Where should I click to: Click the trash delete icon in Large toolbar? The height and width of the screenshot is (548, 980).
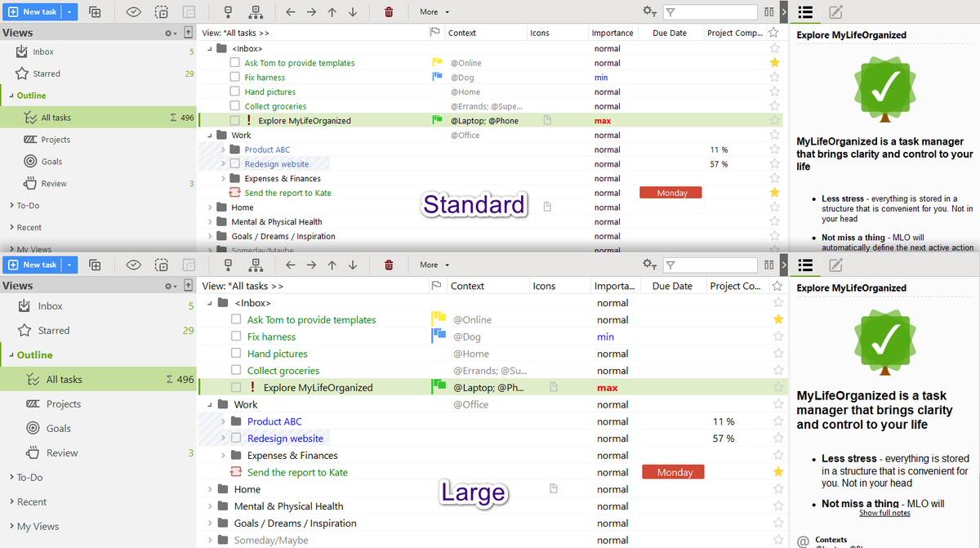(x=389, y=265)
